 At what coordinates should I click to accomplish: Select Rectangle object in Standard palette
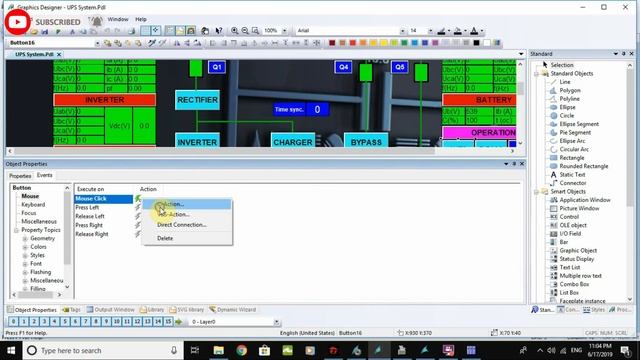pyautogui.click(x=572, y=158)
